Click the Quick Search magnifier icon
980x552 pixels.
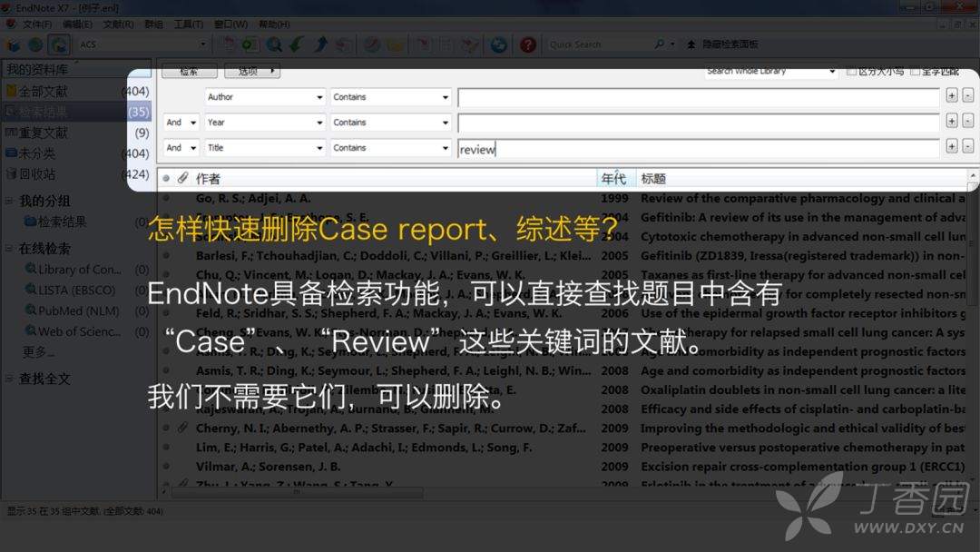(660, 44)
